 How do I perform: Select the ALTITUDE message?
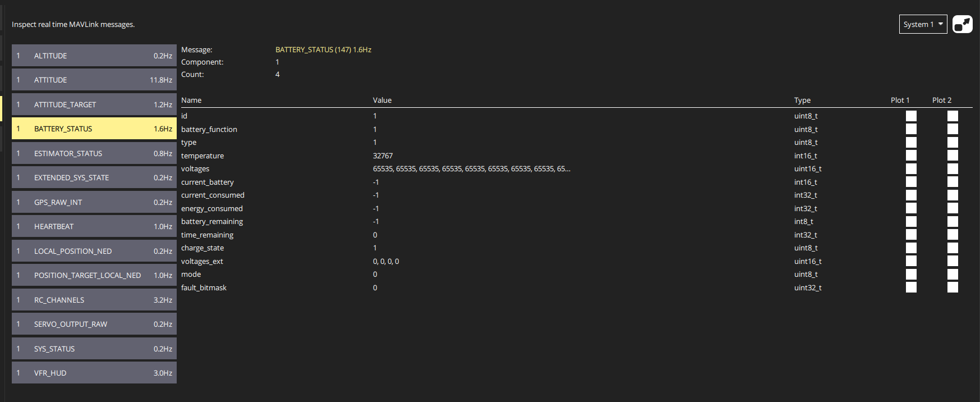(94, 56)
